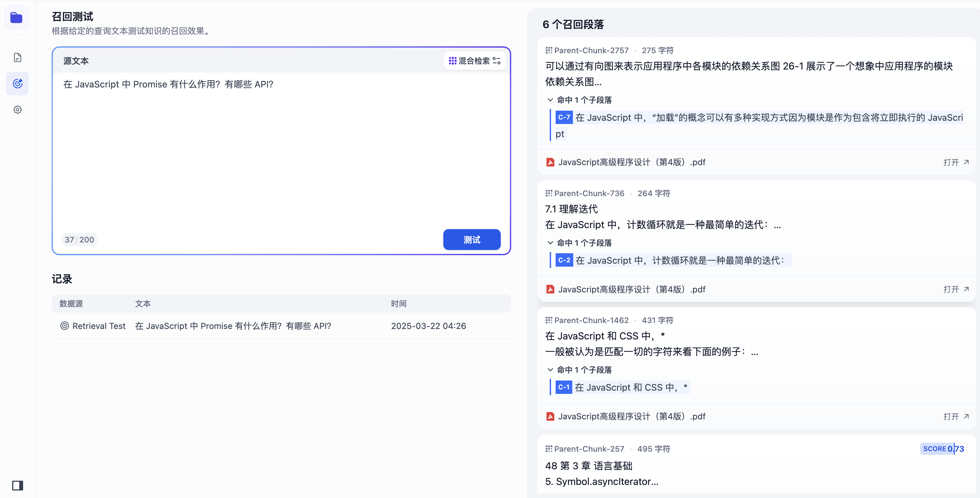
Task: Open the 混合检索 retrieval settings
Action: pos(474,61)
